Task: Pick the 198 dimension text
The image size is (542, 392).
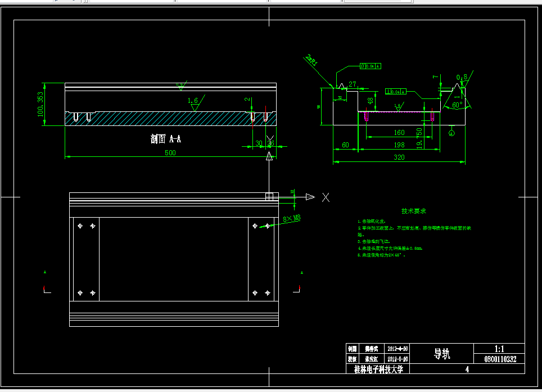Action: click(x=399, y=145)
